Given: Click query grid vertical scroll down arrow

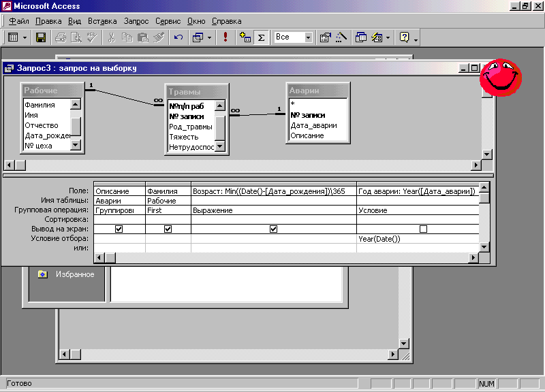Looking at the screenshot, I should pyautogui.click(x=484, y=247).
